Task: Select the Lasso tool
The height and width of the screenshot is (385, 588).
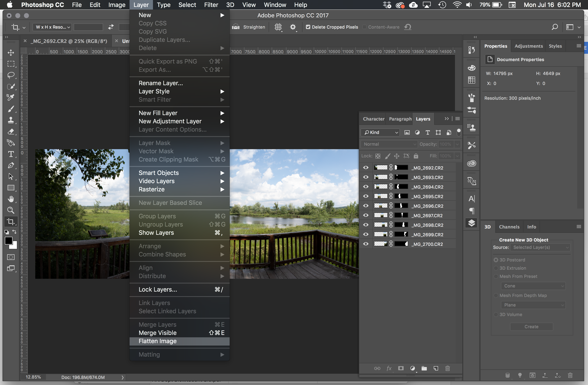Action: [11, 75]
